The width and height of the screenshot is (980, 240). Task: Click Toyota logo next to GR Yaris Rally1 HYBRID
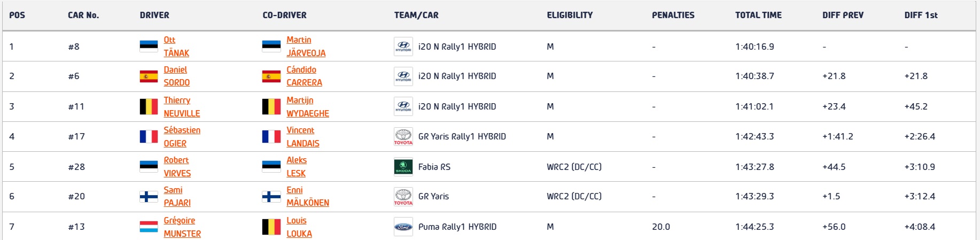(403, 137)
